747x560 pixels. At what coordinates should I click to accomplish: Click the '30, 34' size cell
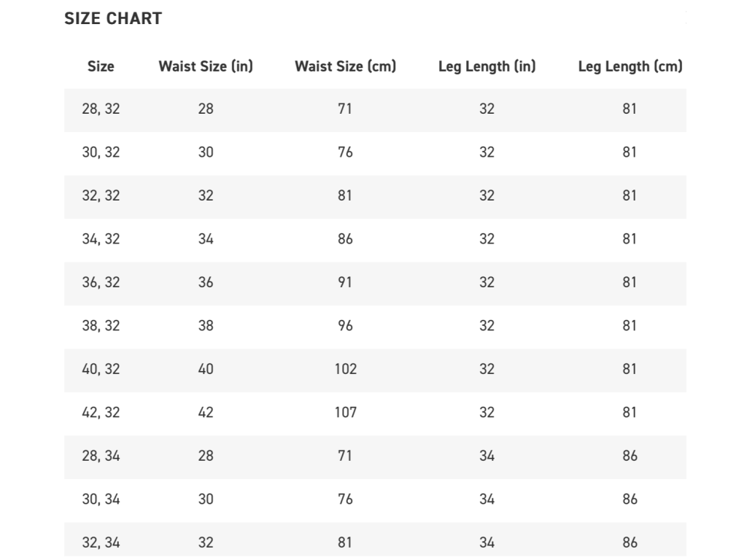(x=101, y=499)
